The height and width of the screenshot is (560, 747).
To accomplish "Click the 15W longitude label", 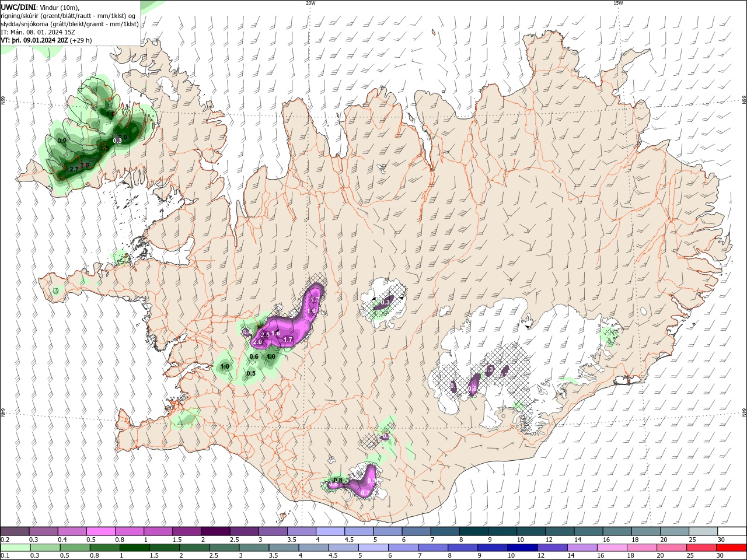I will coord(618,3).
